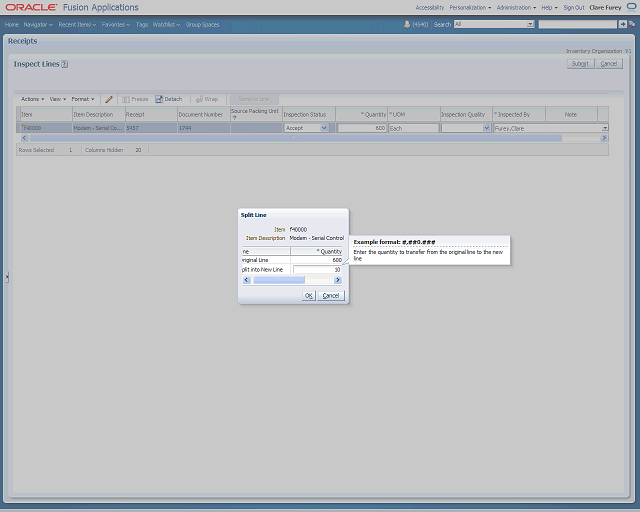Click the Split Line dialog horizontal scrollbar

pyautogui.click(x=279, y=280)
